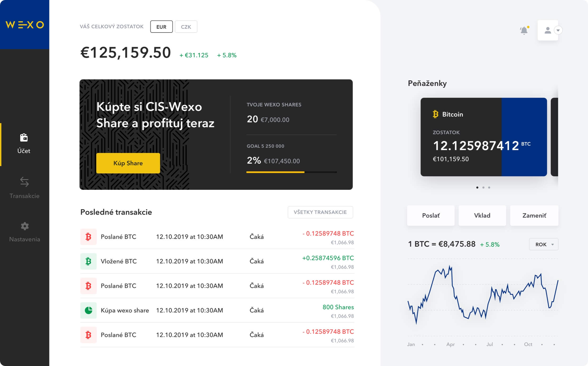Select the second wallet carousel dot
The width and height of the screenshot is (588, 366).
tap(483, 187)
